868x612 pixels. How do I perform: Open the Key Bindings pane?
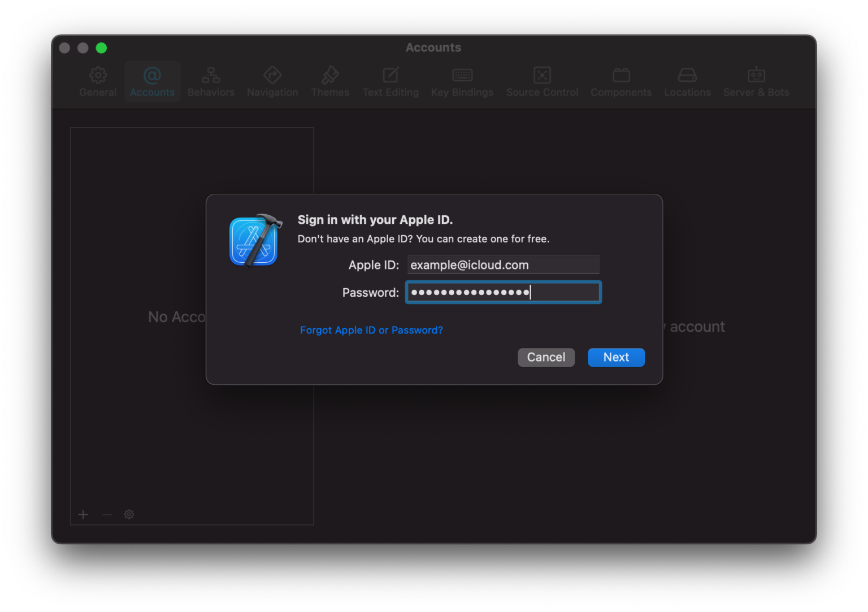(462, 81)
